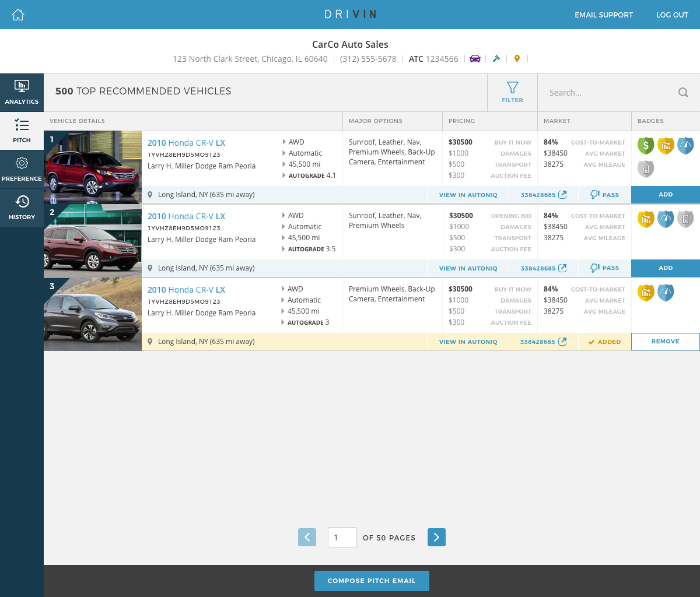Open the external link icon in vehicle 1 row
This screenshot has width=700, height=597.
point(562,195)
